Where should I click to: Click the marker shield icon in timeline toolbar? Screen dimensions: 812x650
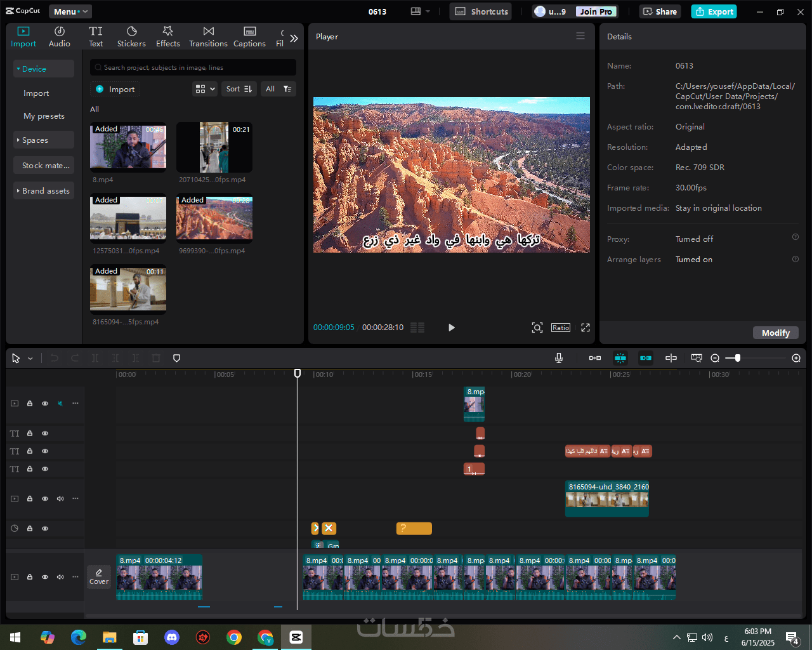177,358
